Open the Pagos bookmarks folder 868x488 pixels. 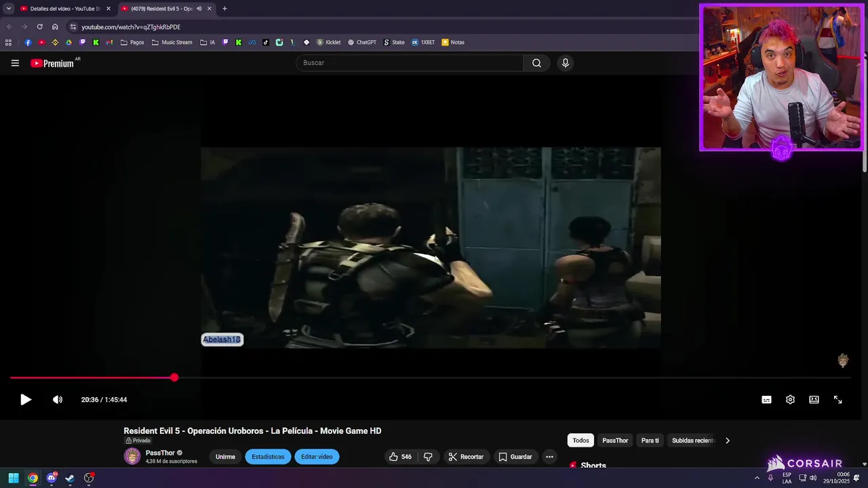pos(132,42)
